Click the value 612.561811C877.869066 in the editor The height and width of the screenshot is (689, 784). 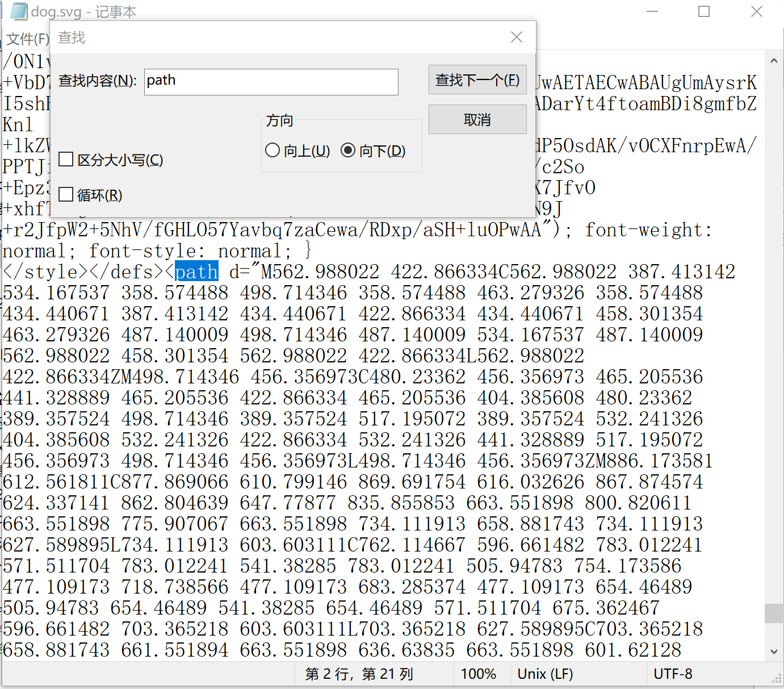click(x=116, y=482)
